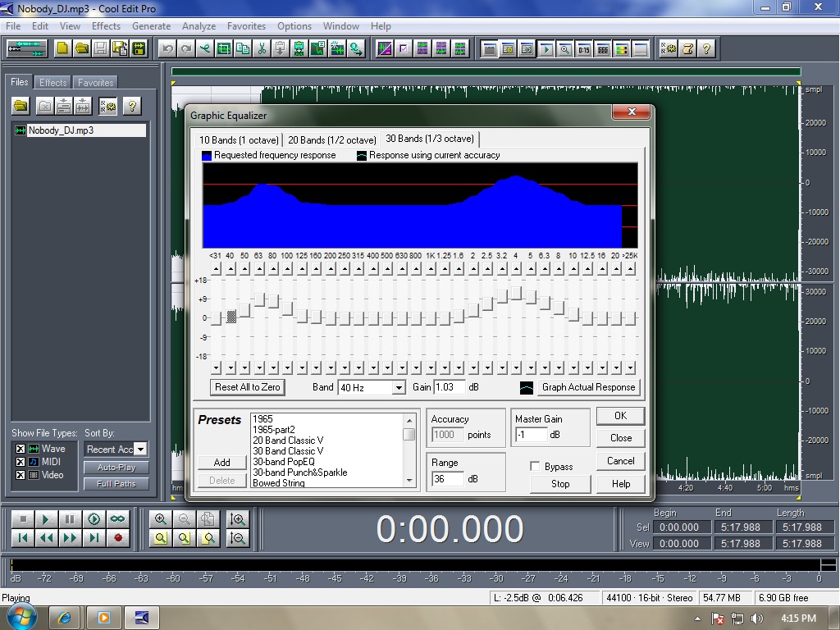Enable the Bypass checkbox
Screen dimensions: 840x630
[x=536, y=467]
